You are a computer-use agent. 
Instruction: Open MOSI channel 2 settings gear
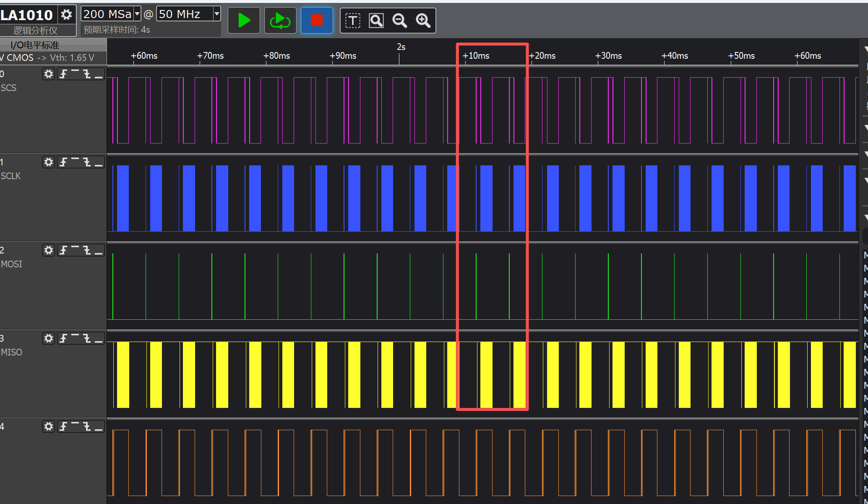click(x=49, y=251)
